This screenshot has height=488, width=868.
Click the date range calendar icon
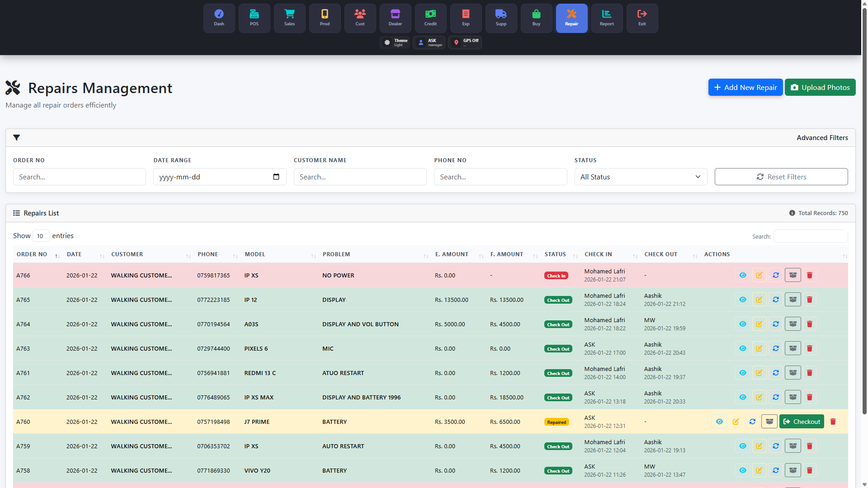[276, 177]
